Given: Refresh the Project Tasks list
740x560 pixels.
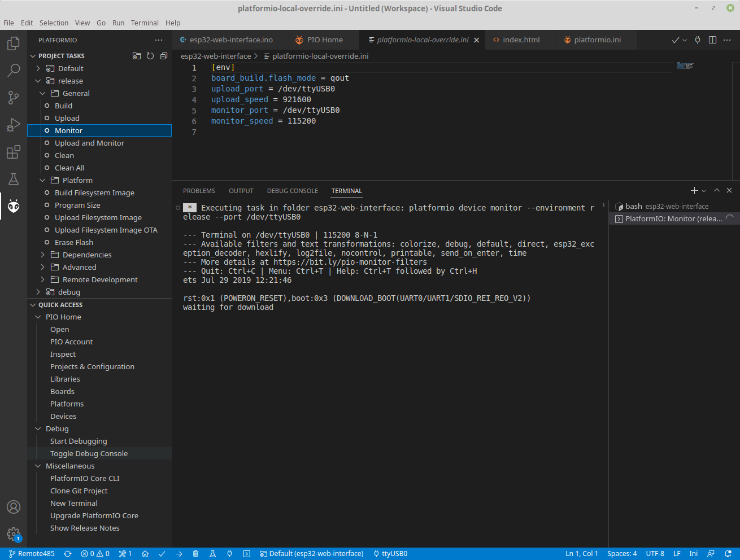Looking at the screenshot, I should [x=150, y=56].
